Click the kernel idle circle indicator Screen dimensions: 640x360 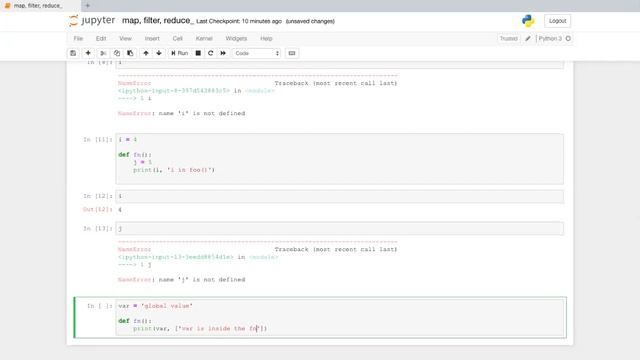click(x=568, y=38)
